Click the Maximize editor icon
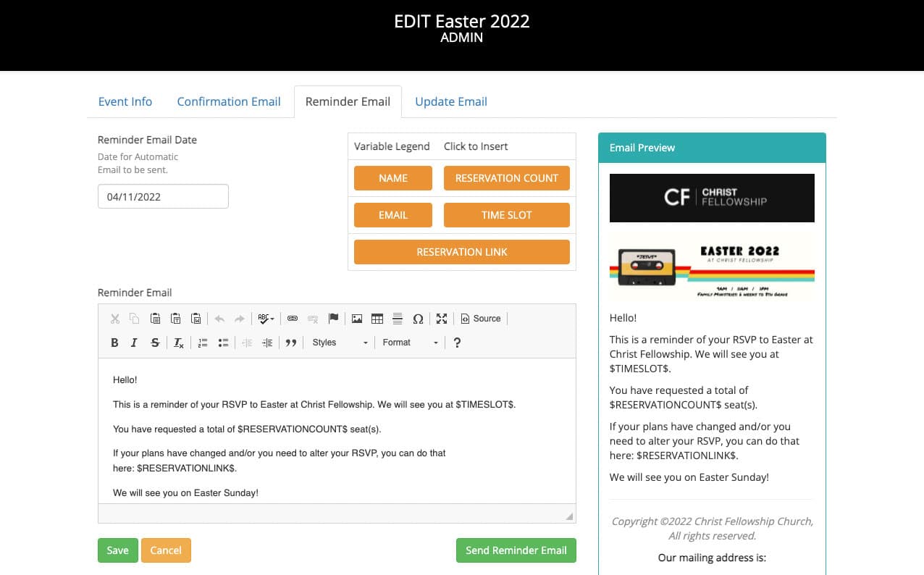Viewport: 924px width, 575px height. tap(442, 319)
